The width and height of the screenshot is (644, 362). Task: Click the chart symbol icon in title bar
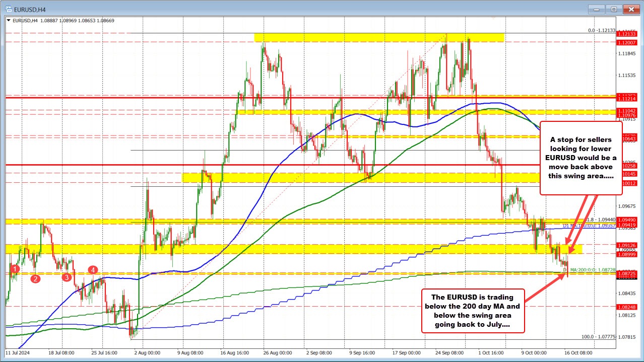point(8,9)
